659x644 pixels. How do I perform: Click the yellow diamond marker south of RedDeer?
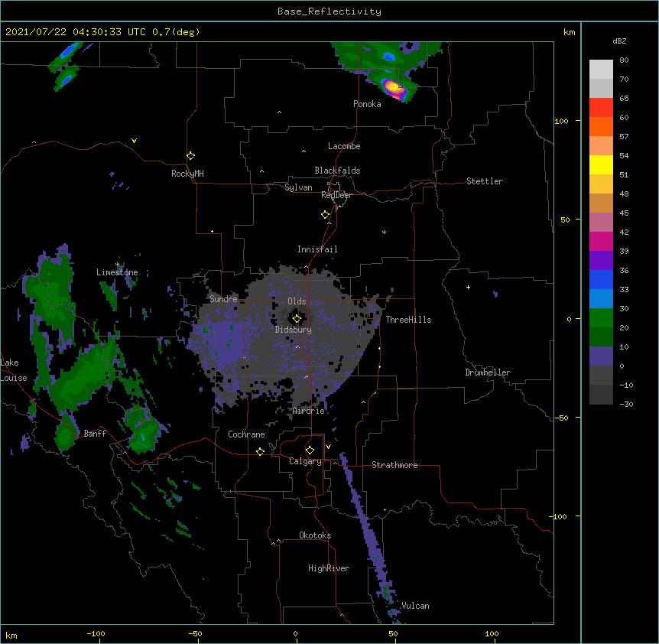(x=325, y=215)
